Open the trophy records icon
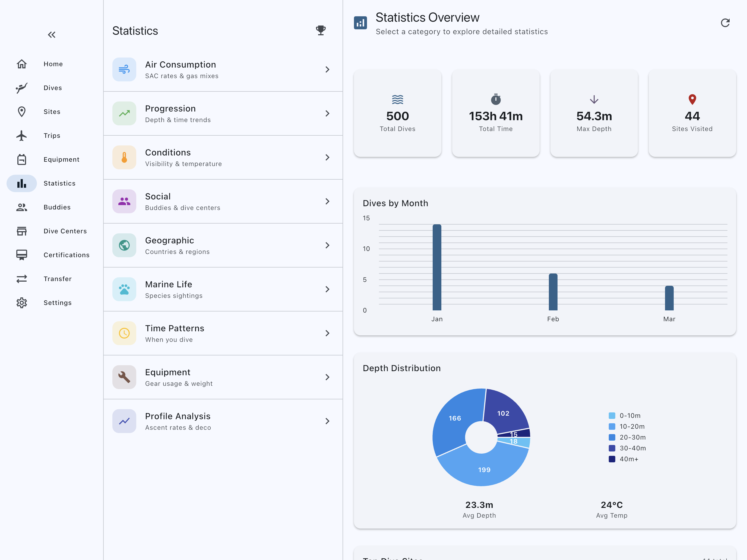 pyautogui.click(x=321, y=30)
